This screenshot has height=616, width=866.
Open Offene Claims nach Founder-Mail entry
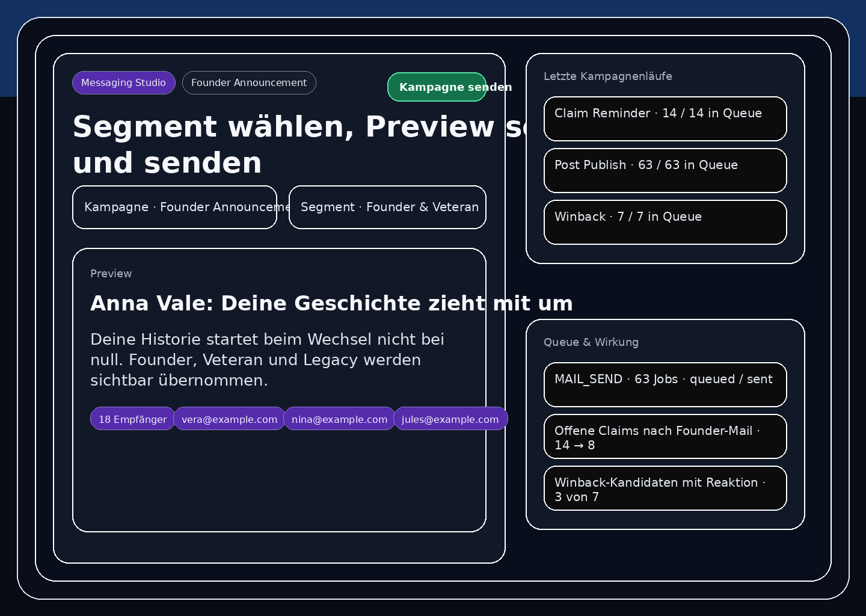tap(665, 437)
